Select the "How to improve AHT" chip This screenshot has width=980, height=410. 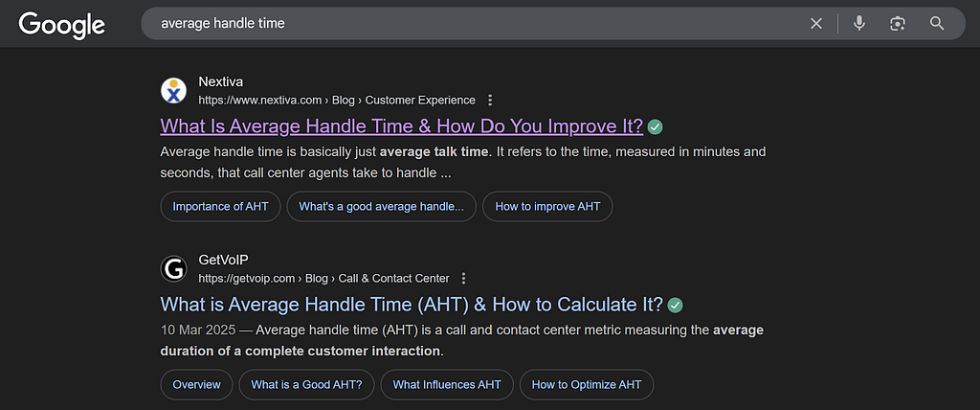point(547,207)
